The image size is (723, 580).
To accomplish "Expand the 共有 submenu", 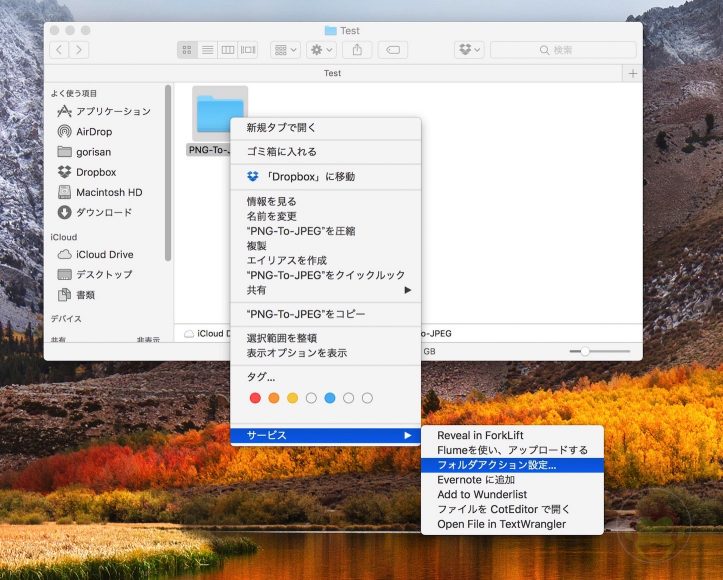I will point(326,290).
